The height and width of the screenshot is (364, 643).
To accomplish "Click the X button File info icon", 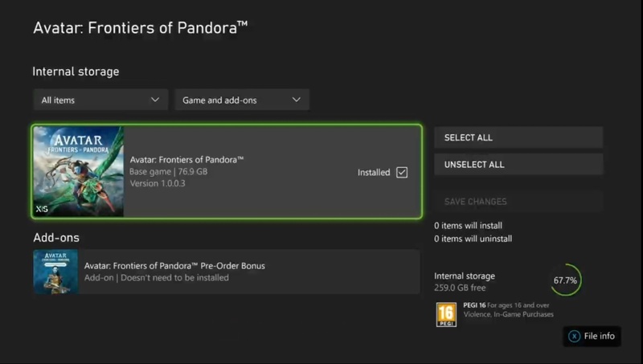I will 574,336.
